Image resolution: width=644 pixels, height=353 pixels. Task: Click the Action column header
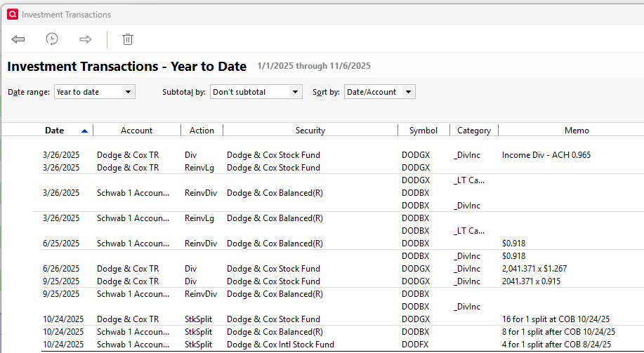(202, 131)
